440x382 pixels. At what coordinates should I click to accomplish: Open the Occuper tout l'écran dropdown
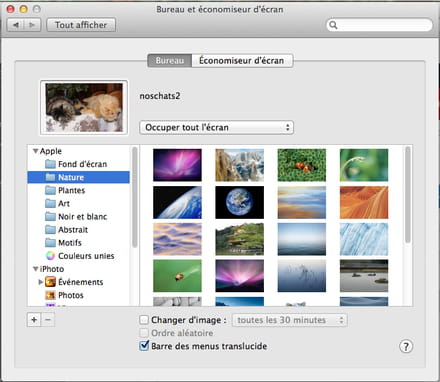coord(216,127)
